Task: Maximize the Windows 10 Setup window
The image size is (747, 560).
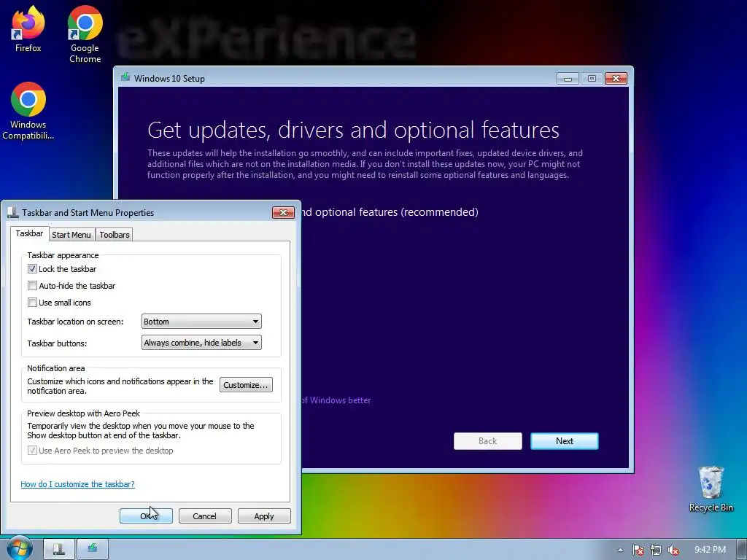Action: tap(592, 79)
